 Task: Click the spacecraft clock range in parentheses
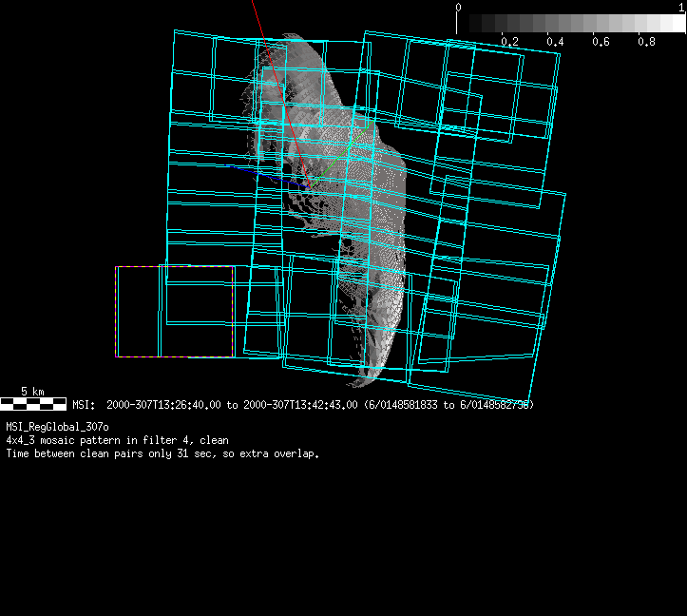click(x=448, y=405)
